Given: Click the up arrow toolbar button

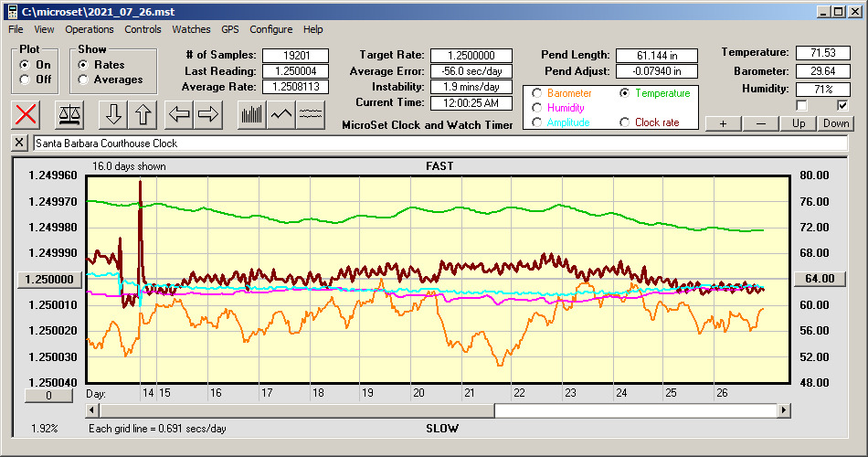Looking at the screenshot, I should 143,114.
